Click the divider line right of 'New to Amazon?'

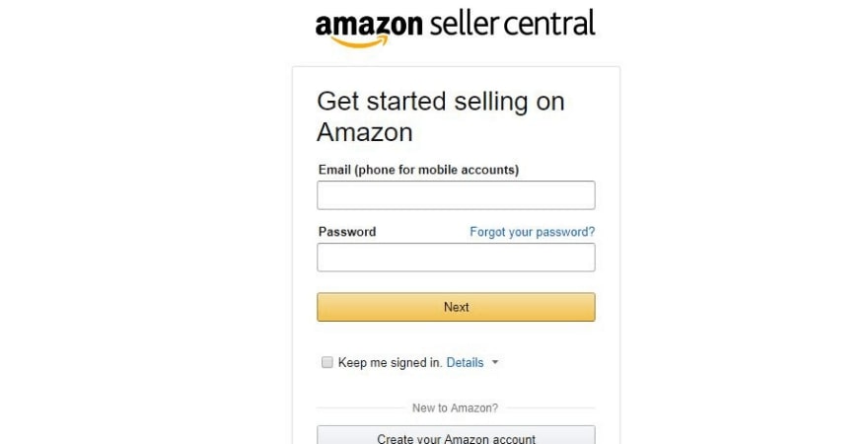(550, 407)
